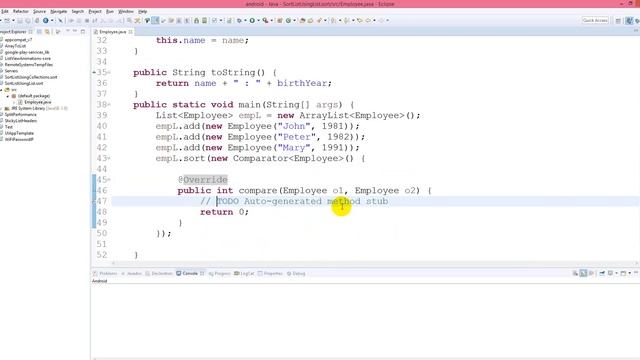
Task: Click the blue round toolbar icon
Action: (46, 20)
